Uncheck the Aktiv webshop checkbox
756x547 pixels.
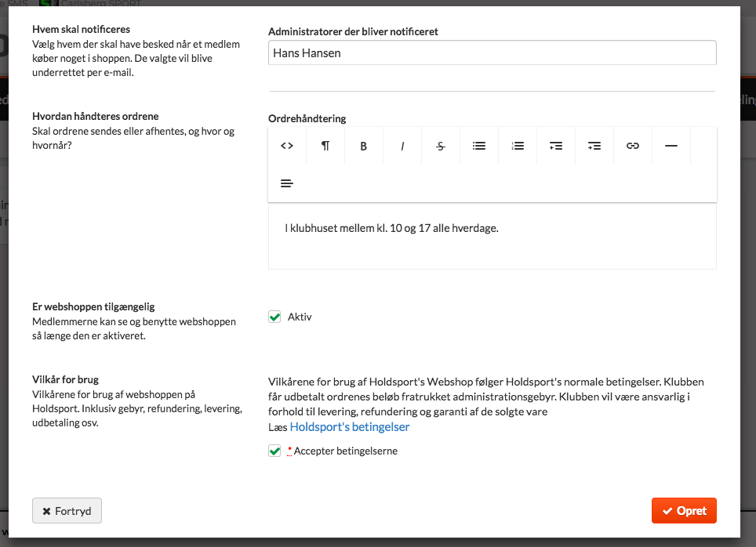pyautogui.click(x=274, y=317)
